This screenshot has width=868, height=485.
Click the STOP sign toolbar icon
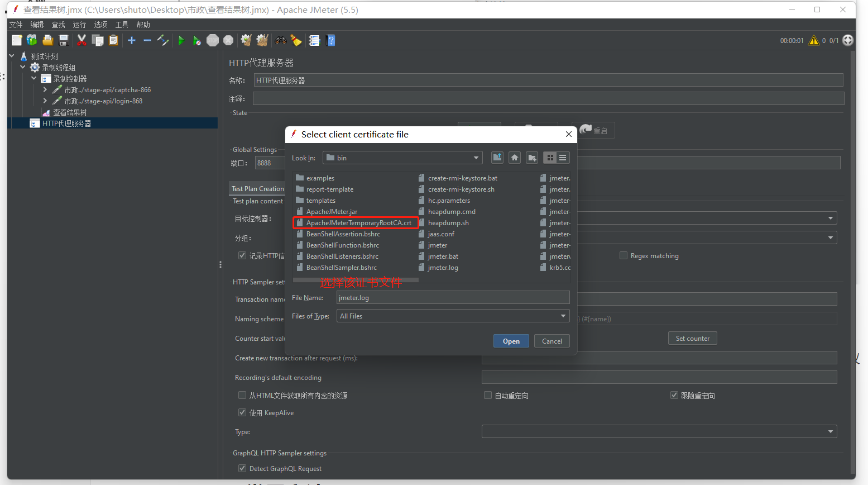(x=213, y=40)
